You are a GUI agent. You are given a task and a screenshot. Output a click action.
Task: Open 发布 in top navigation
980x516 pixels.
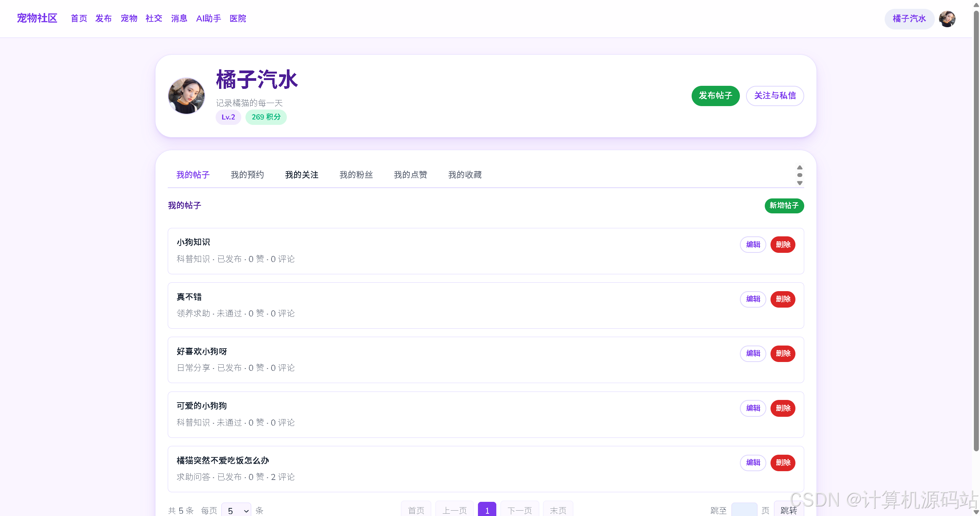103,18
